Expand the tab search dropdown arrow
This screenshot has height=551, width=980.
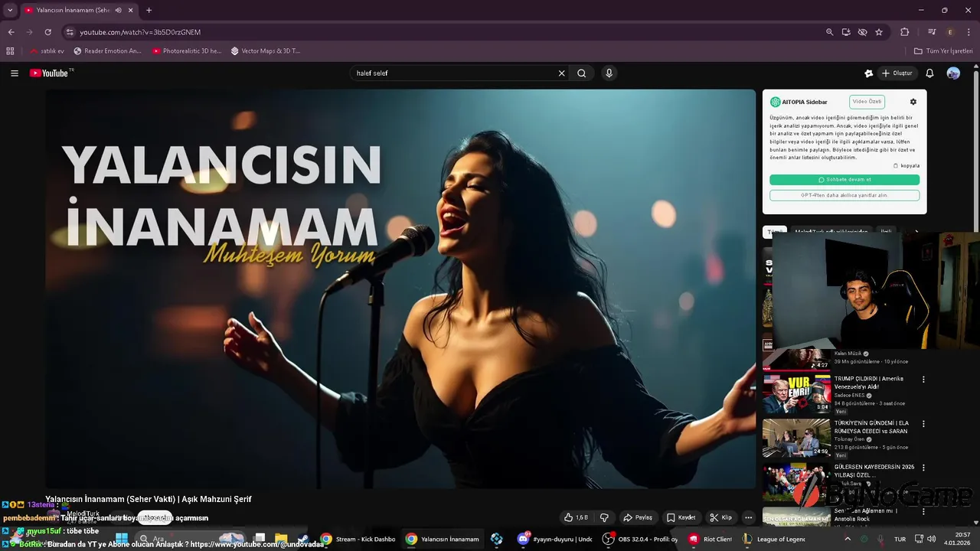[10, 10]
